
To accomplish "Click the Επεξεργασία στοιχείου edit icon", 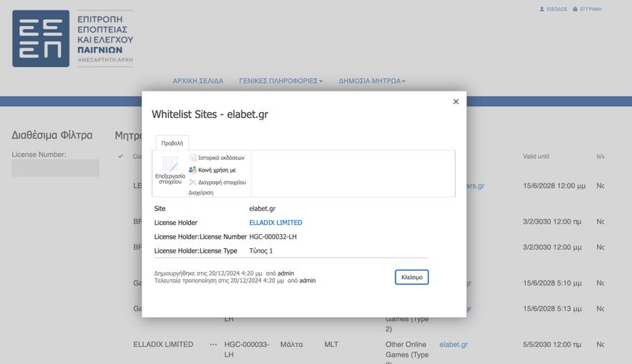I will point(170,164).
